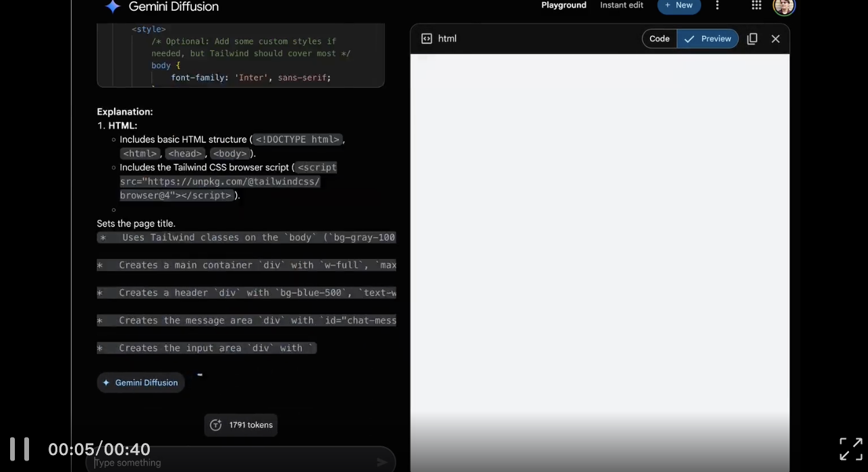Click the Gemini Diffusion sparkle logo
The height and width of the screenshot is (472, 868).
pyautogui.click(x=113, y=7)
